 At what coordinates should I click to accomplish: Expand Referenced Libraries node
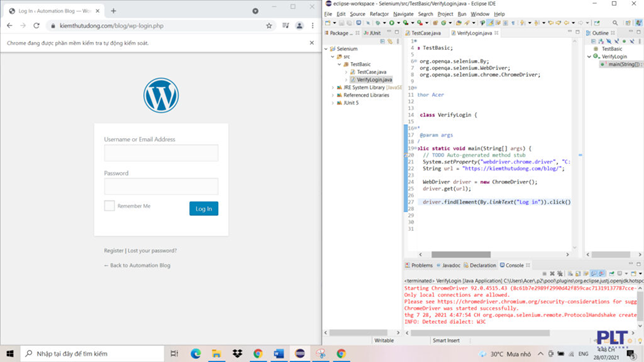click(333, 95)
